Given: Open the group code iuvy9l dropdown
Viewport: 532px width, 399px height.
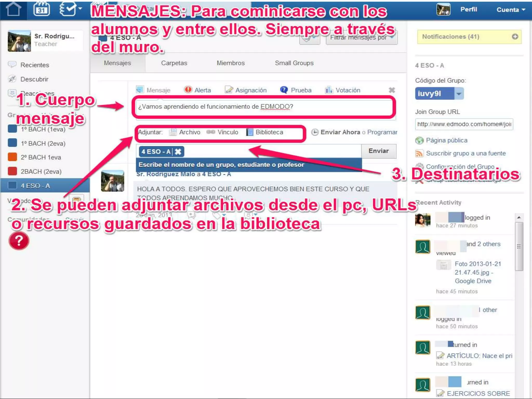Looking at the screenshot, I should click(459, 94).
